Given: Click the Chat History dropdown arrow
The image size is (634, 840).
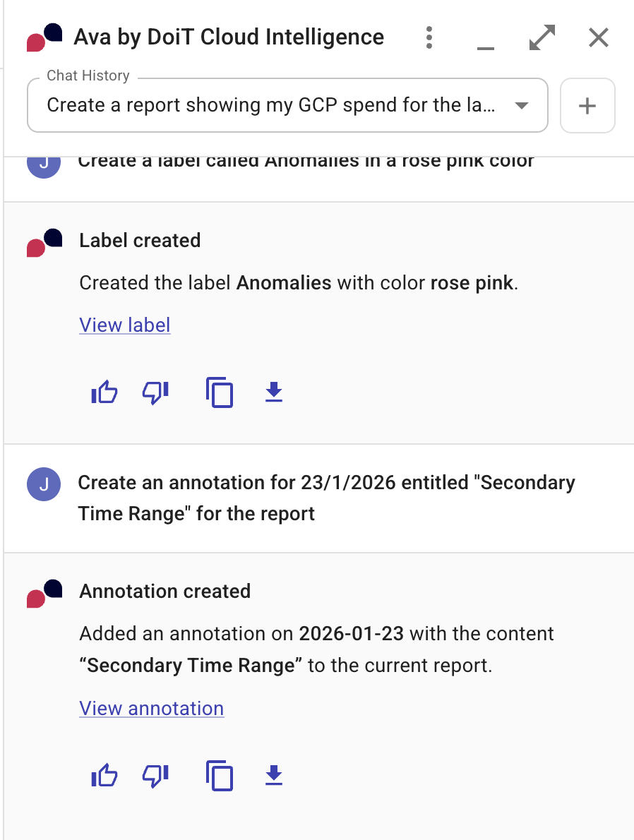Looking at the screenshot, I should [521, 105].
